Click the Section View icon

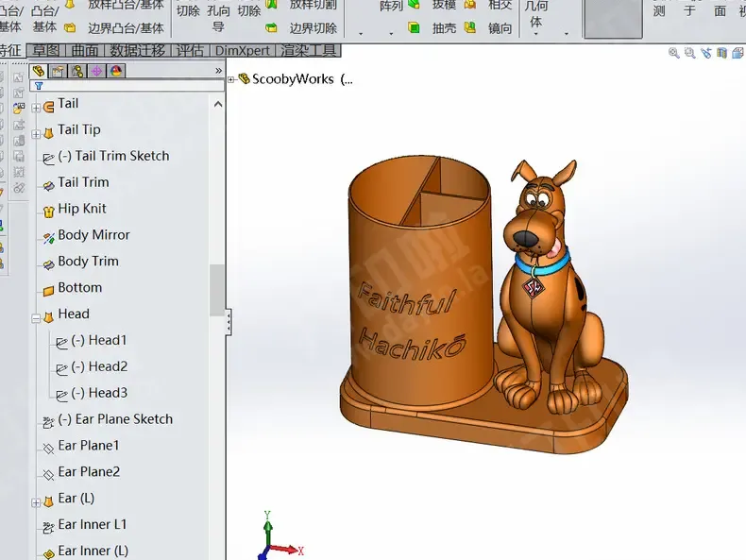pyautogui.click(x=722, y=53)
